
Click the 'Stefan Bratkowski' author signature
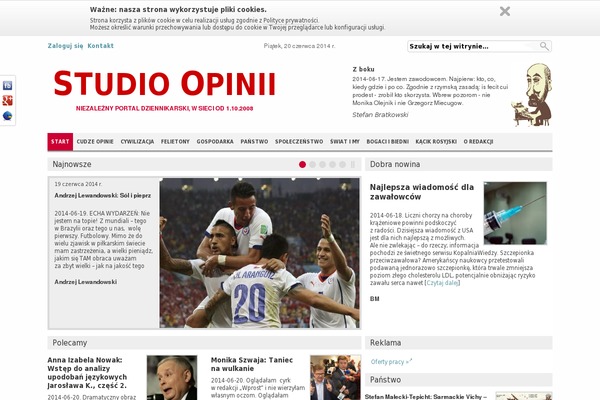pos(380,114)
